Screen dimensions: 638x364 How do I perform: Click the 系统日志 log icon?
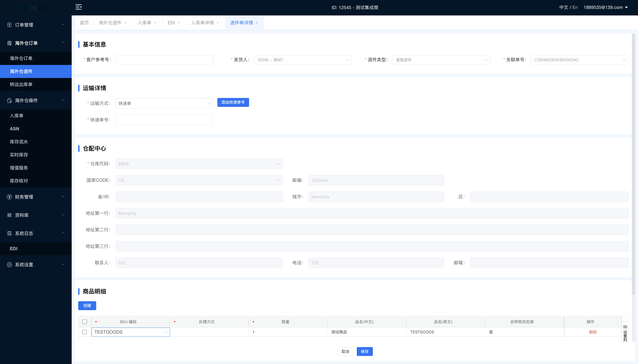[x=10, y=233]
